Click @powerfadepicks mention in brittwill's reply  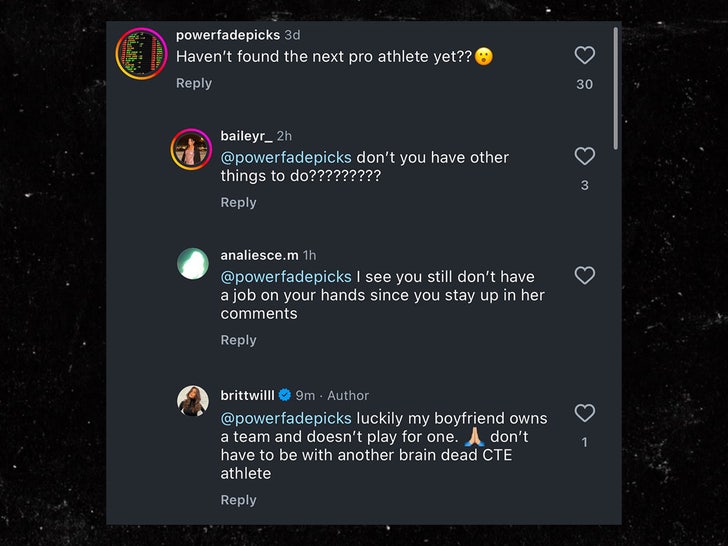pos(286,418)
